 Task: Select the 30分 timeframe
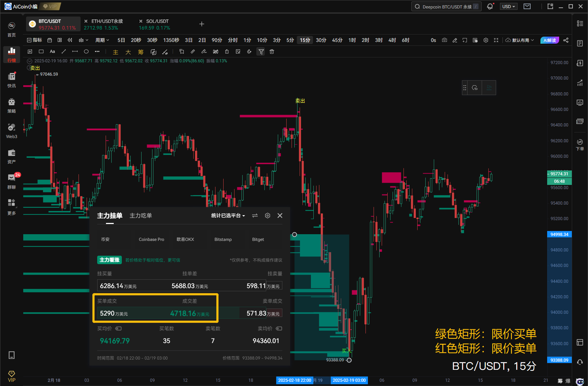coord(321,40)
